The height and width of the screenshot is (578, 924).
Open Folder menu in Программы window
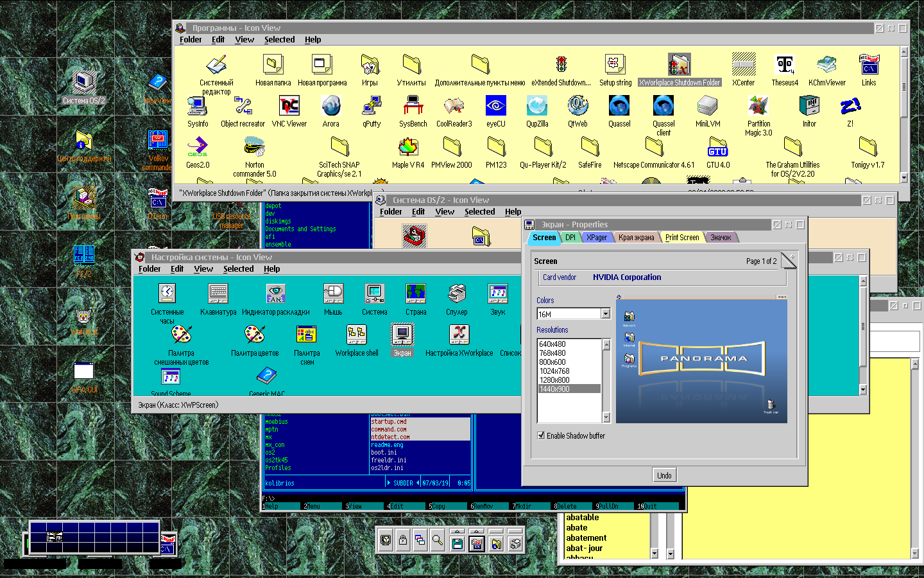point(191,40)
